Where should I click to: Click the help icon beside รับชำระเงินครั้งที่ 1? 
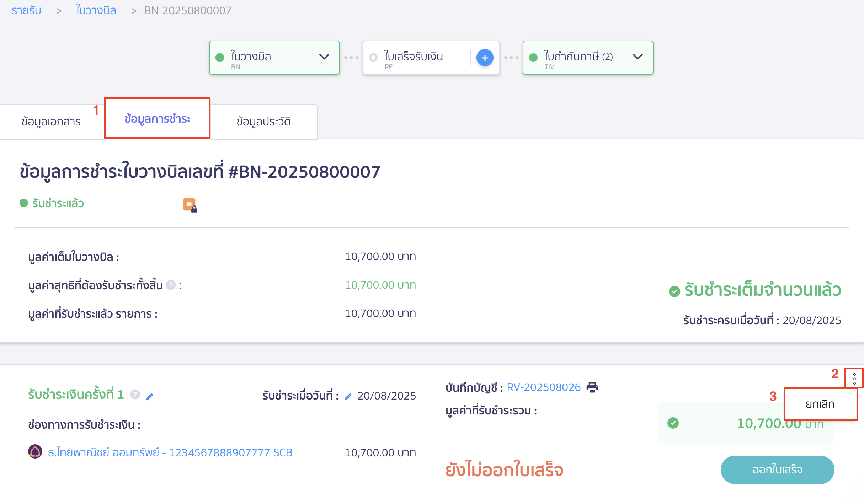[135, 395]
